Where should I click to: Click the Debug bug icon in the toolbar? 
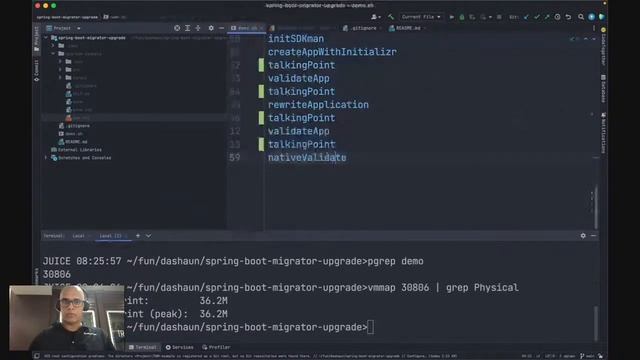coord(462,17)
